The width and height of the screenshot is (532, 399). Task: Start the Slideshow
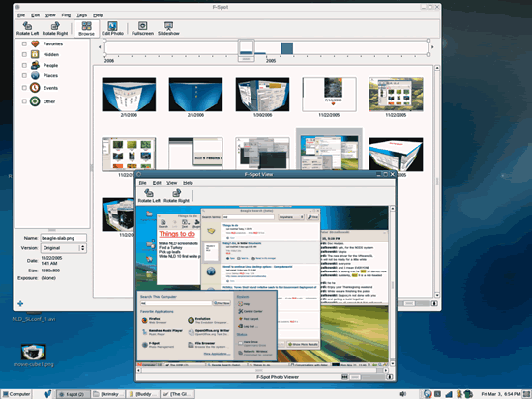point(168,28)
